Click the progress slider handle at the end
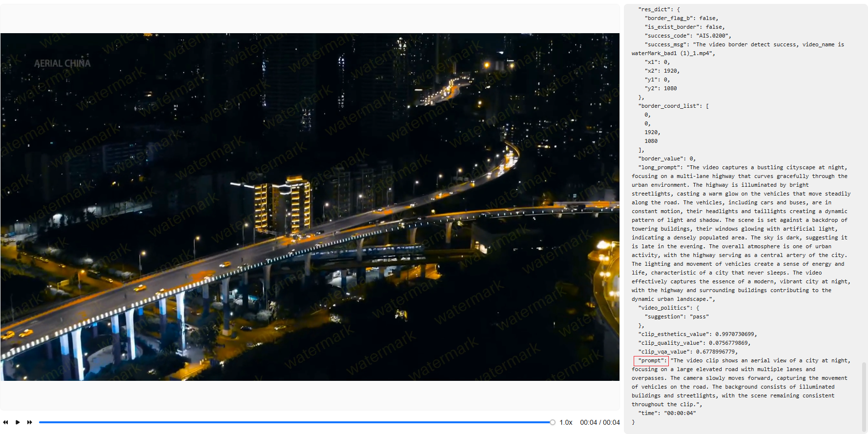The image size is (868, 434). [x=552, y=422]
